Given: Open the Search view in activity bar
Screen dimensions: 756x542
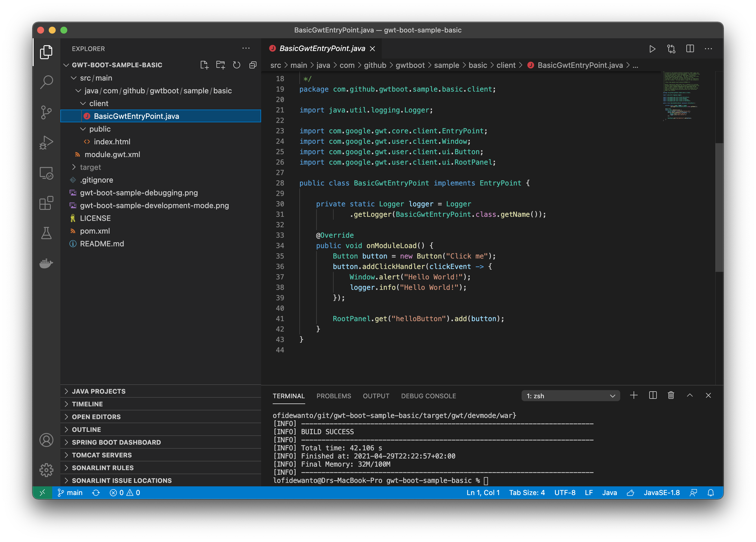Looking at the screenshot, I should coord(46,82).
